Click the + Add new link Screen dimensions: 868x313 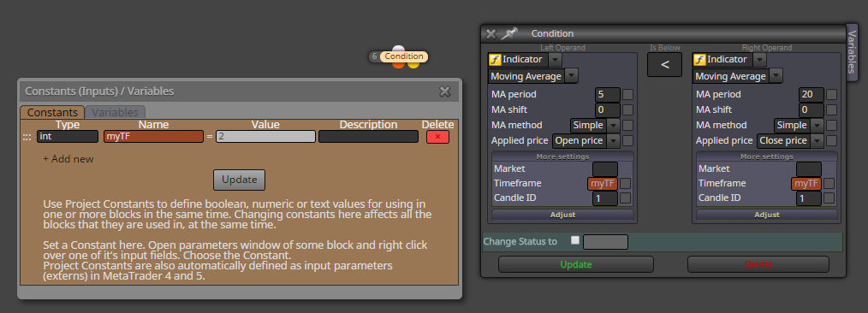[68, 159]
